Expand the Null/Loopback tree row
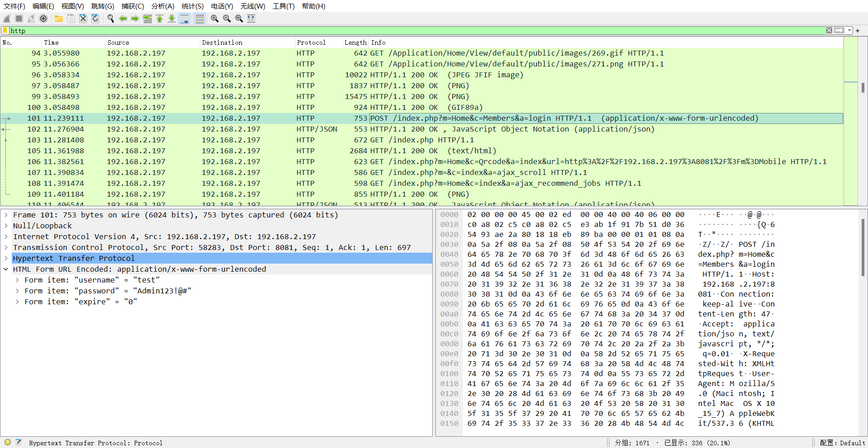Viewport: 868px width, 448px height. [6, 226]
